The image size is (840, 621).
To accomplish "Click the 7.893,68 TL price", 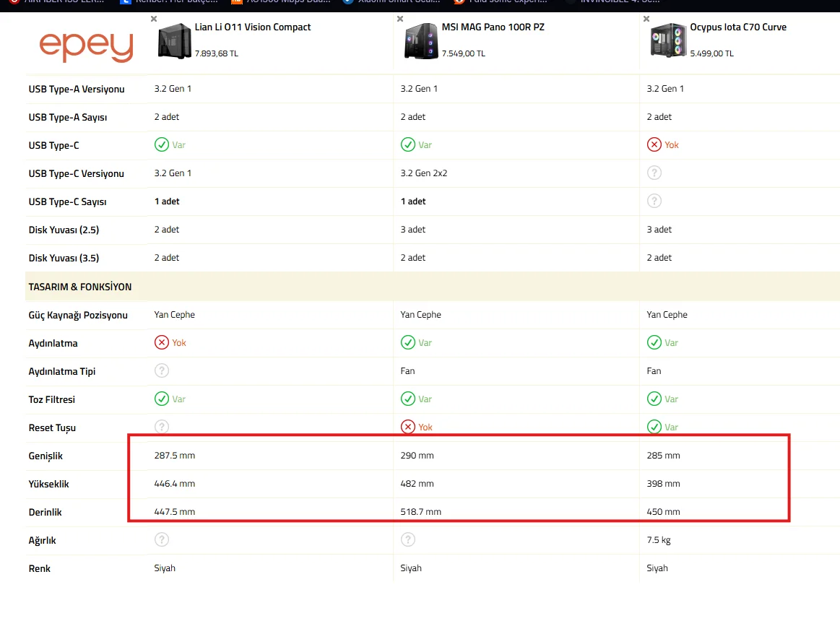I will pyautogui.click(x=217, y=53).
